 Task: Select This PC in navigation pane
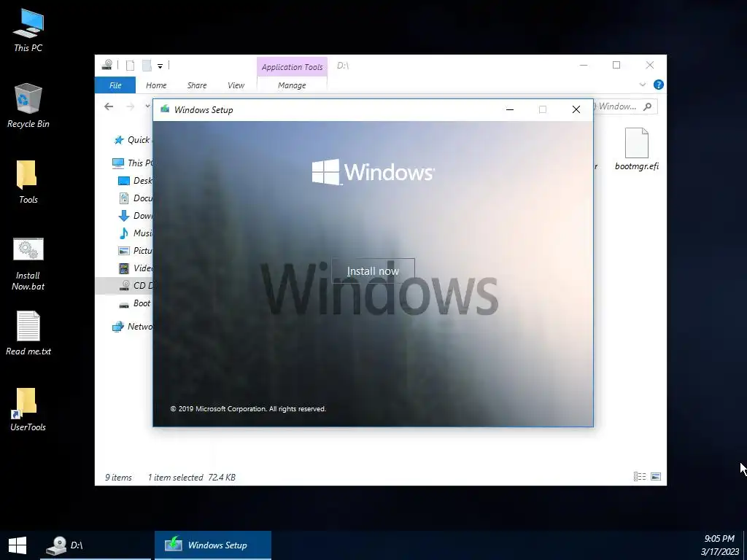tap(132, 163)
